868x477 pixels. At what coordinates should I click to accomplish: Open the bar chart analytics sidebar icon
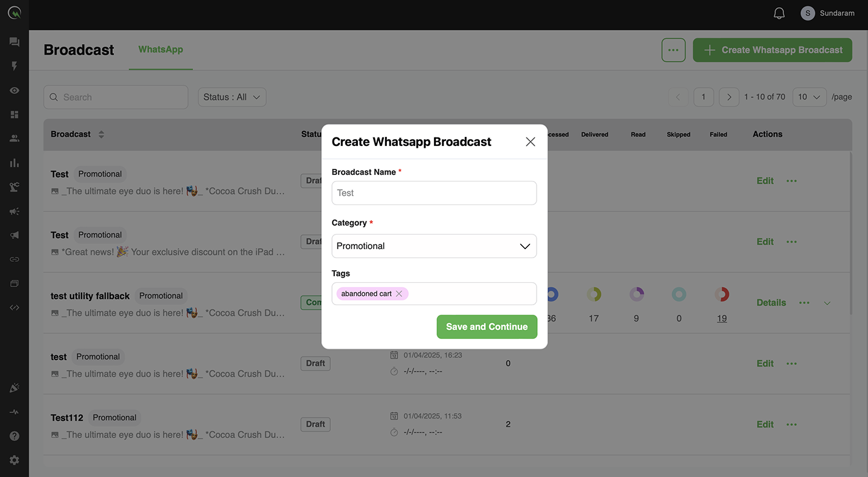point(14,163)
